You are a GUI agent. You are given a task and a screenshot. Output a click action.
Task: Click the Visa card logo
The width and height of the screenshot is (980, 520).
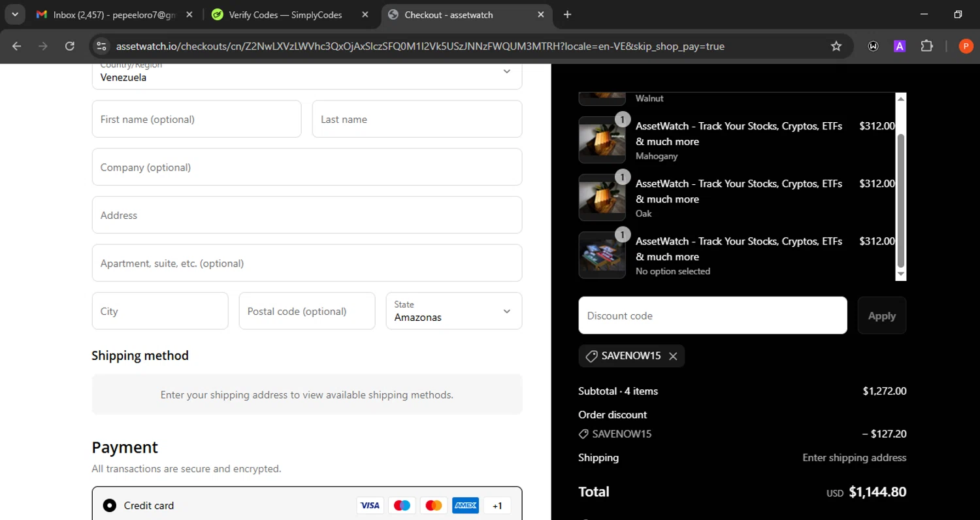pyautogui.click(x=370, y=505)
